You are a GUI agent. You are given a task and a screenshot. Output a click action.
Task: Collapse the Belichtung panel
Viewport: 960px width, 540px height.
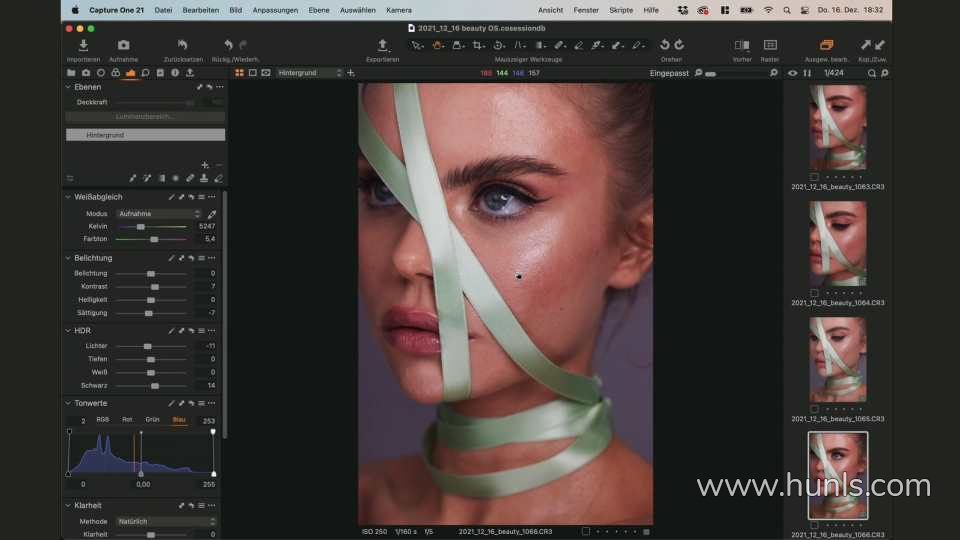(x=67, y=258)
